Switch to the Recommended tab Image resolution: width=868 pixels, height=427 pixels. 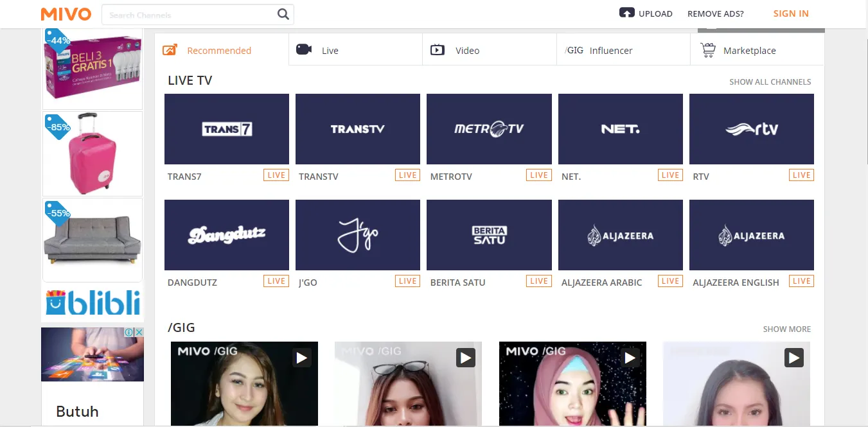(x=219, y=51)
